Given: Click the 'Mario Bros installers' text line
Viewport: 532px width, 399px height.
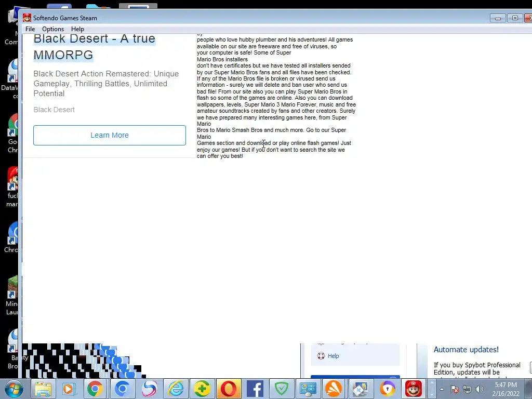Looking at the screenshot, I should pos(222,59).
